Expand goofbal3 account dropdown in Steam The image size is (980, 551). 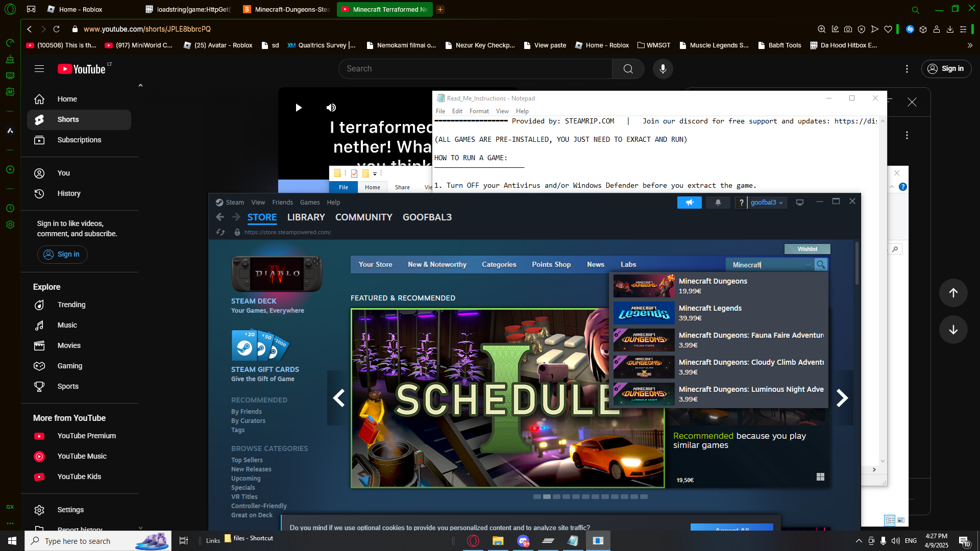[767, 203]
